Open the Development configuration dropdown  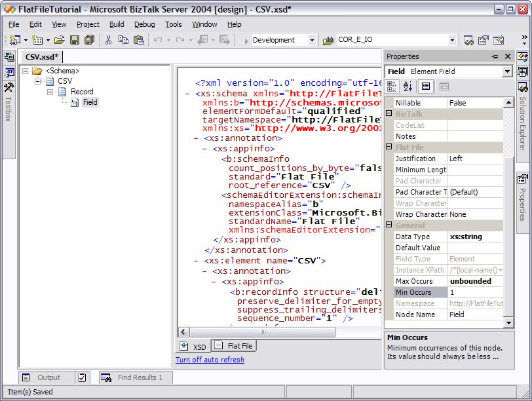312,40
